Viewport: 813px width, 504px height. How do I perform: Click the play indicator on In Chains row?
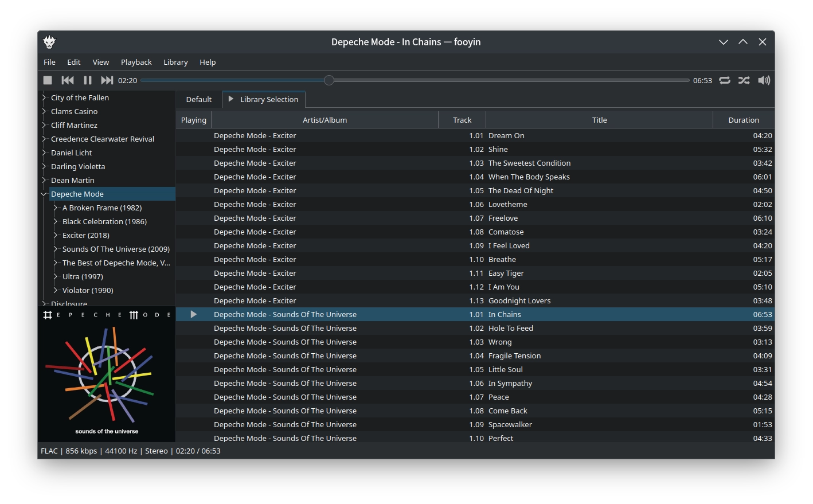click(x=193, y=314)
